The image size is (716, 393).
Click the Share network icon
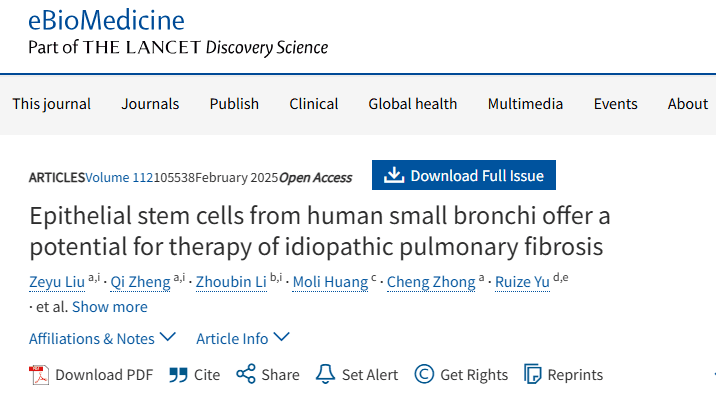point(246,374)
